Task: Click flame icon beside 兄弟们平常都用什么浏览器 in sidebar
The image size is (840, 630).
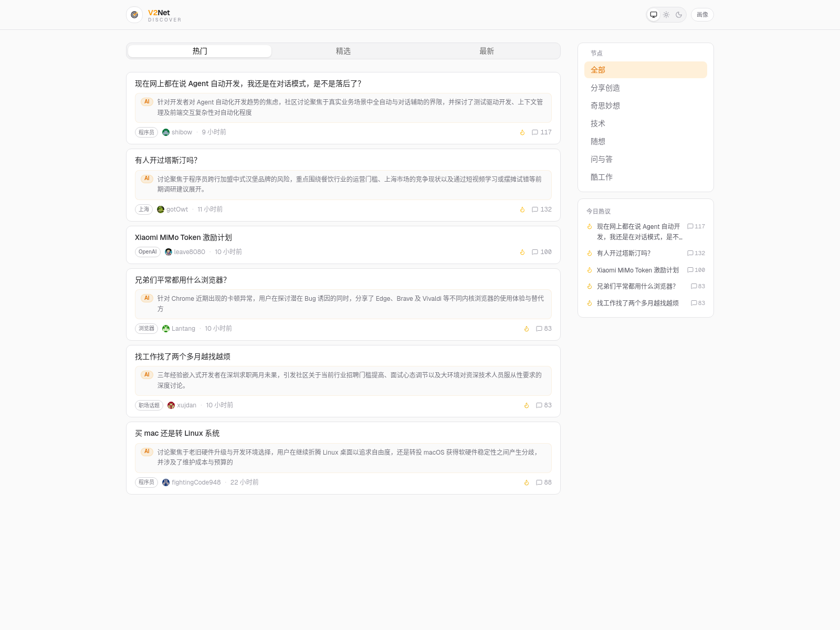Action: (590, 287)
